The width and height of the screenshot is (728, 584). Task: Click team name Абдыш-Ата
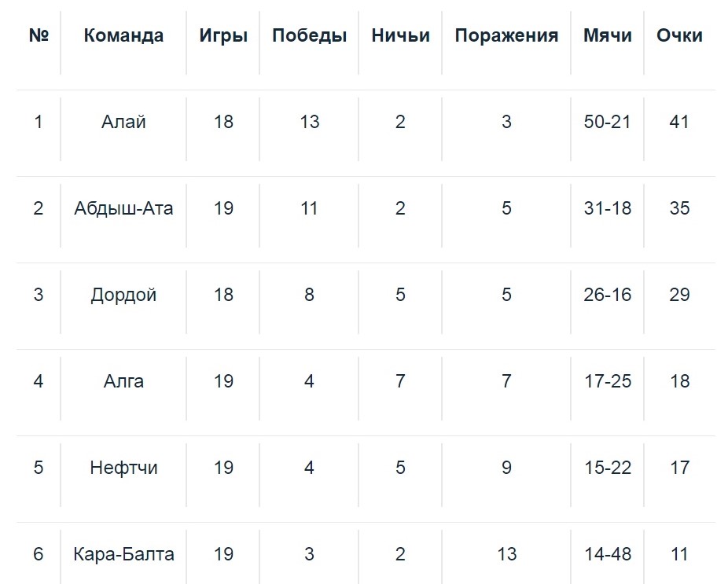click(x=123, y=208)
